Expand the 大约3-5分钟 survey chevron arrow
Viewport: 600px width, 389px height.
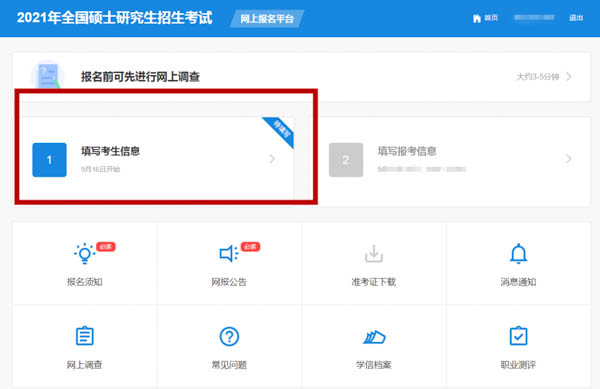coord(569,76)
